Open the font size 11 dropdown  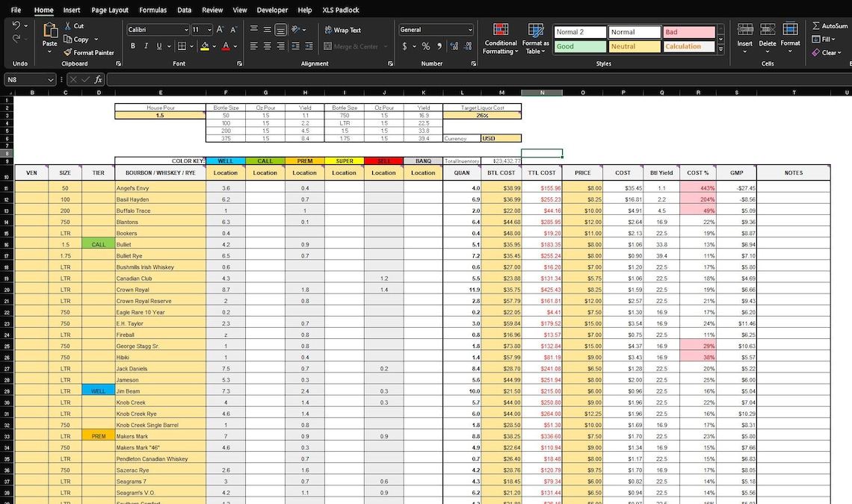(209, 30)
